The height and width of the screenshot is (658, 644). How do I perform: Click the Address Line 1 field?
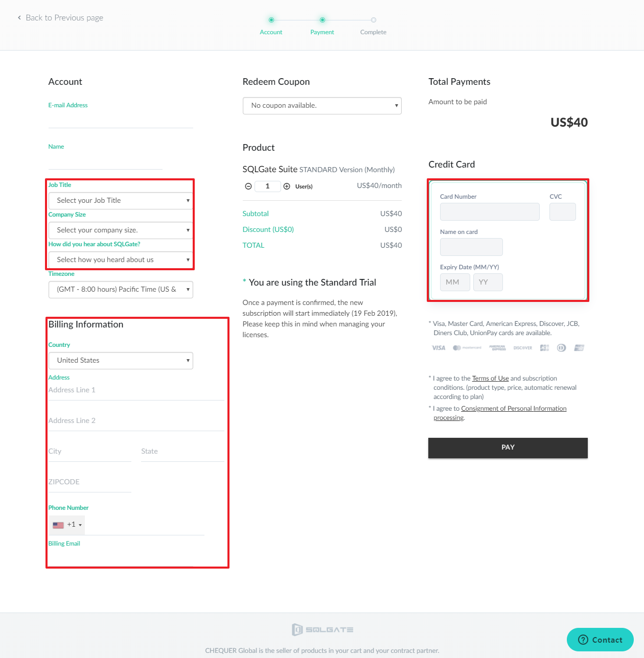point(136,390)
